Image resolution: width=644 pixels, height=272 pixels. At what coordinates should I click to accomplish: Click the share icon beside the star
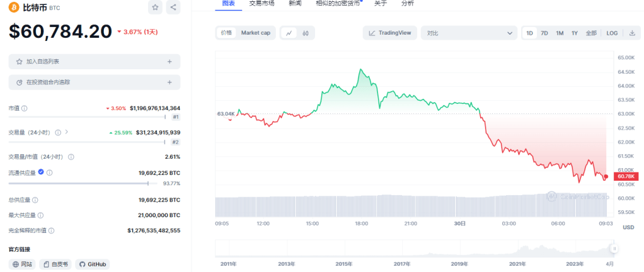pyautogui.click(x=173, y=8)
